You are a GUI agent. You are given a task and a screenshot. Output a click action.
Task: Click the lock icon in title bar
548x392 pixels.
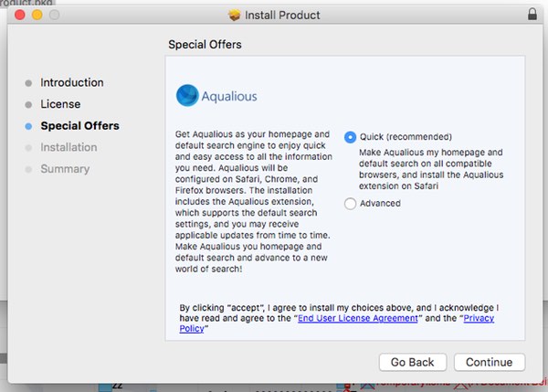[x=532, y=15]
